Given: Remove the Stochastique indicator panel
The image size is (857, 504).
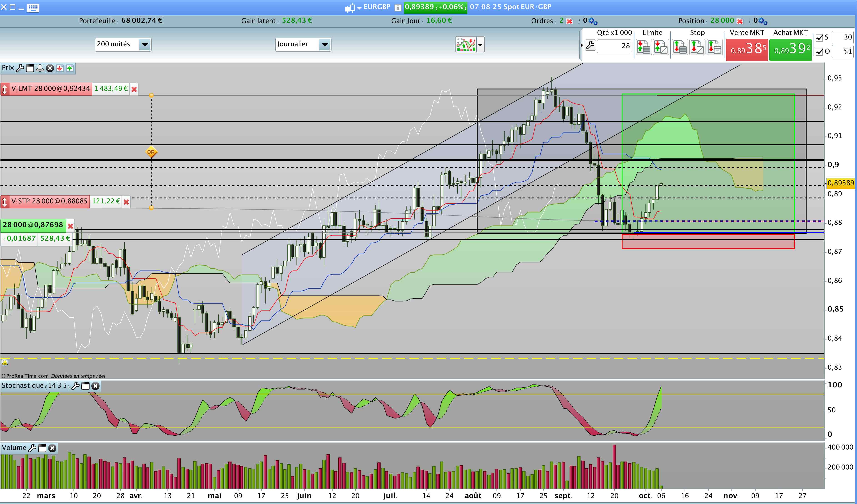Looking at the screenshot, I should pos(96,386).
